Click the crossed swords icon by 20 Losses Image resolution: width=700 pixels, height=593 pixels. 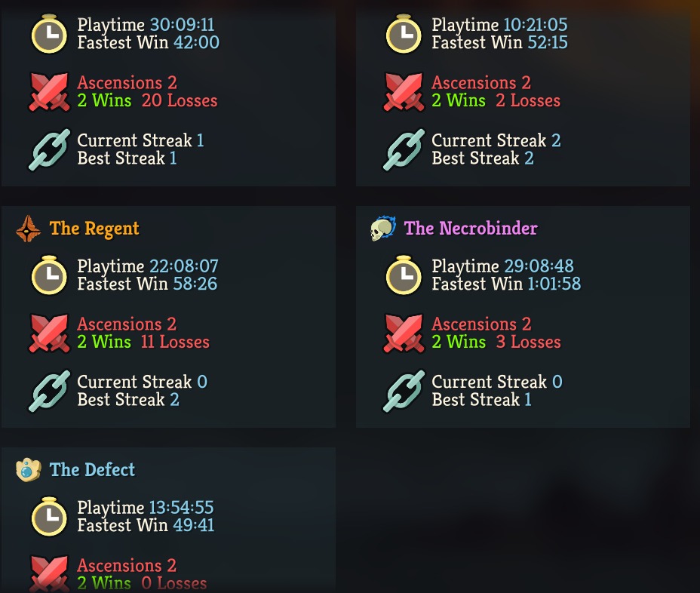[x=49, y=91]
